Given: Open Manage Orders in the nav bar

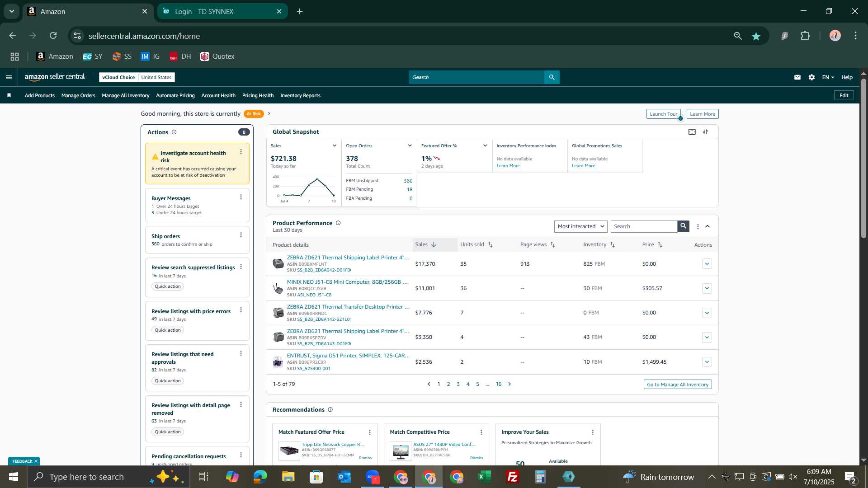Looking at the screenshot, I should pos(78,95).
